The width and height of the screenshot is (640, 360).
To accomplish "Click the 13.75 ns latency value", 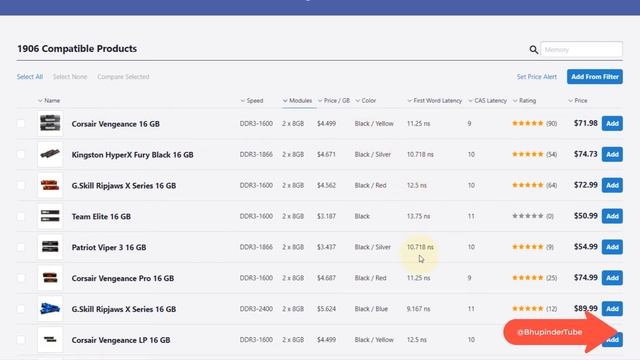I will (x=418, y=216).
